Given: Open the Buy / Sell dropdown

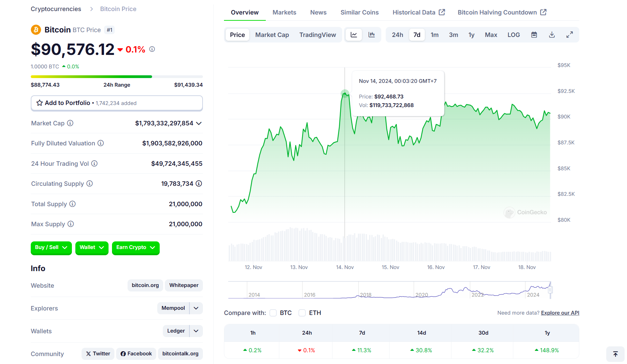Looking at the screenshot, I should [51, 248].
